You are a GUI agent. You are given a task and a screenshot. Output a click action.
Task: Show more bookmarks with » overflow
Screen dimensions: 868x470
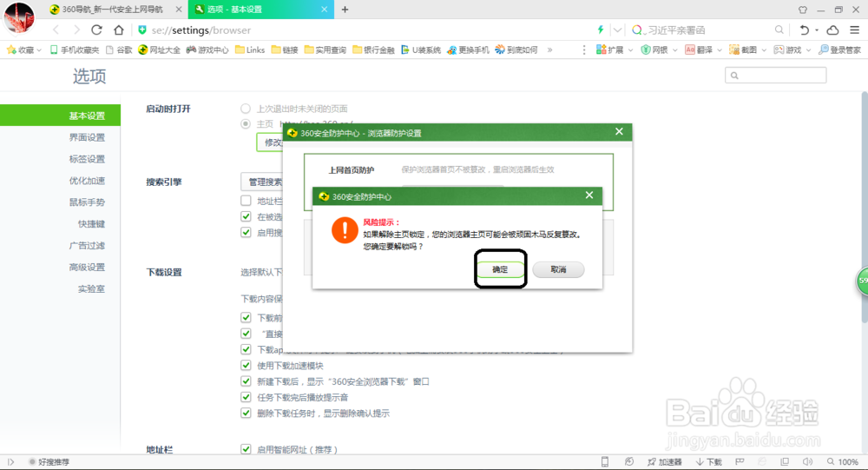click(x=549, y=50)
